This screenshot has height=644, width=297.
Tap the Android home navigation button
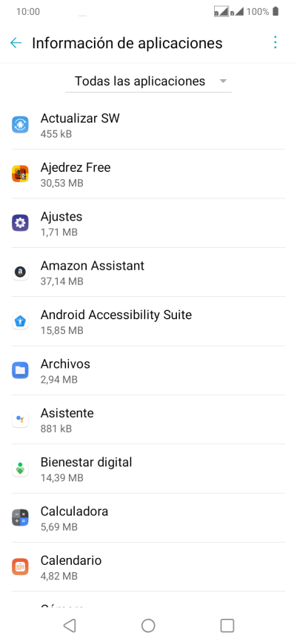coord(148,625)
